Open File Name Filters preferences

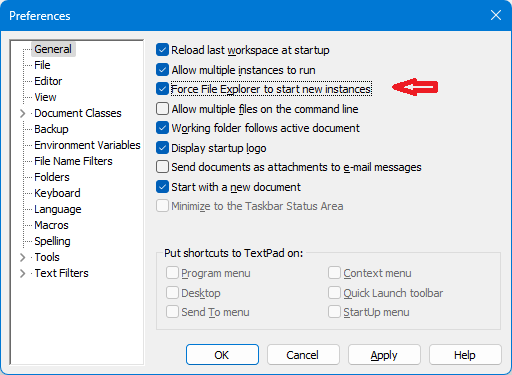tap(73, 161)
